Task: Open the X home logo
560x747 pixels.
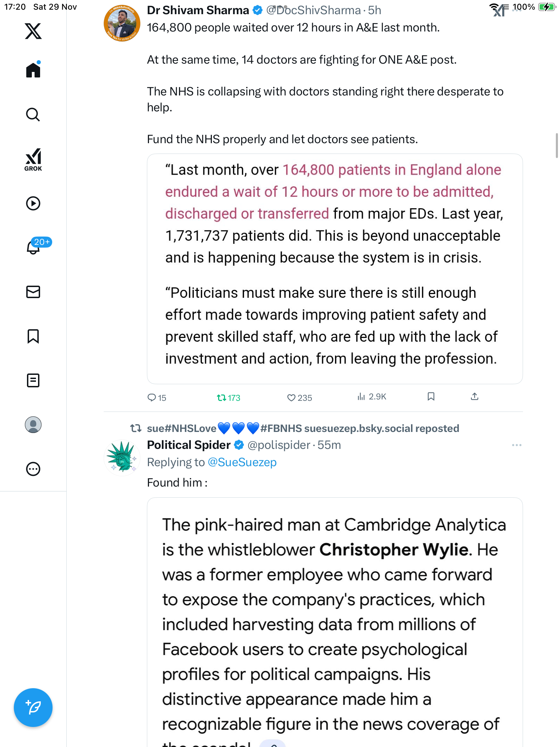Action: [33, 31]
